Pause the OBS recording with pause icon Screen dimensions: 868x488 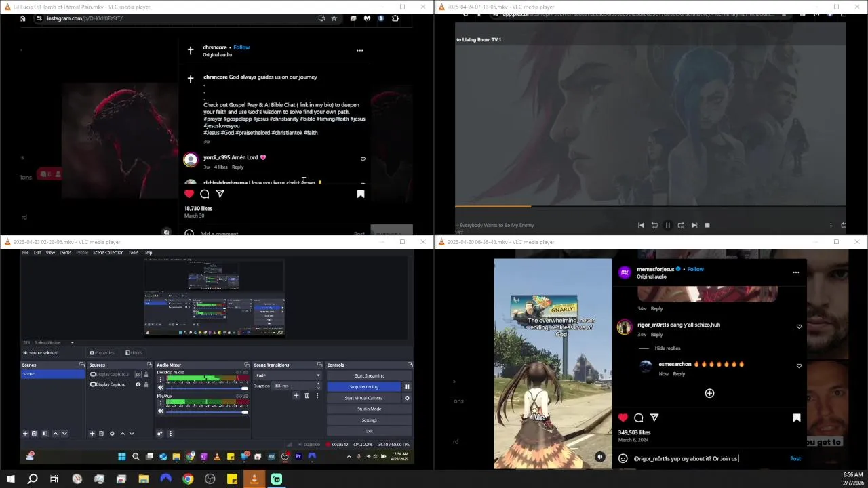tap(407, 387)
